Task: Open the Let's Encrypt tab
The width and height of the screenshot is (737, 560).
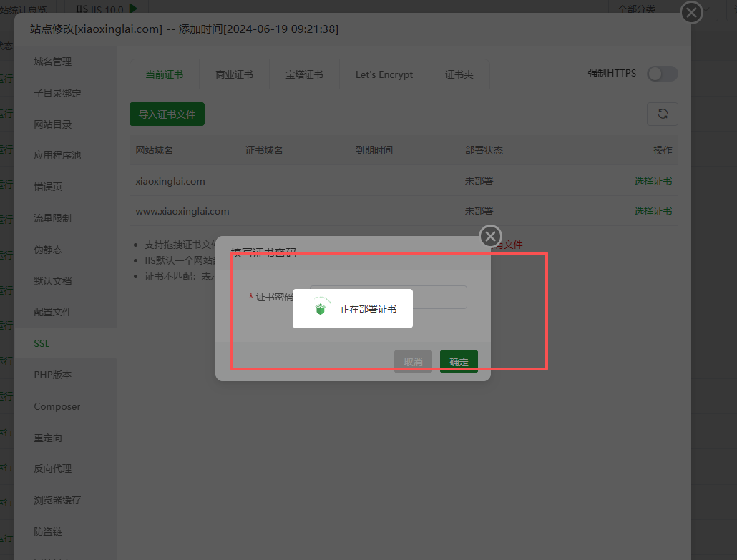Action: [x=384, y=74]
